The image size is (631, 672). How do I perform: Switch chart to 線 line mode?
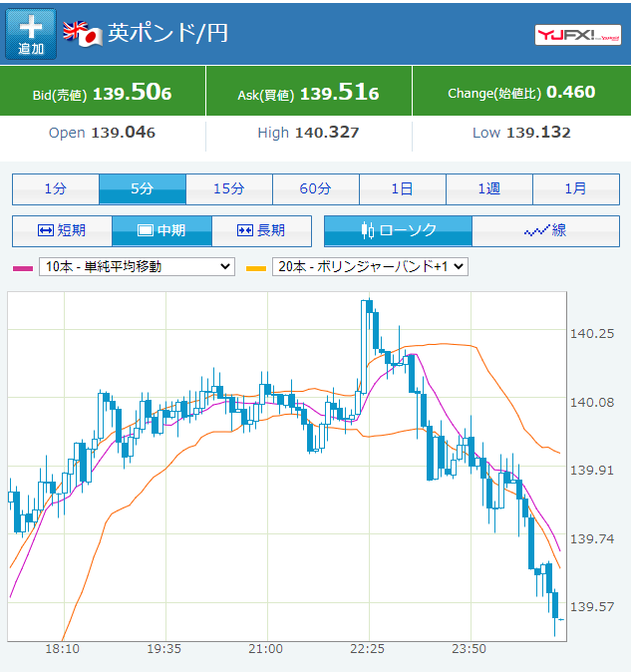click(545, 231)
